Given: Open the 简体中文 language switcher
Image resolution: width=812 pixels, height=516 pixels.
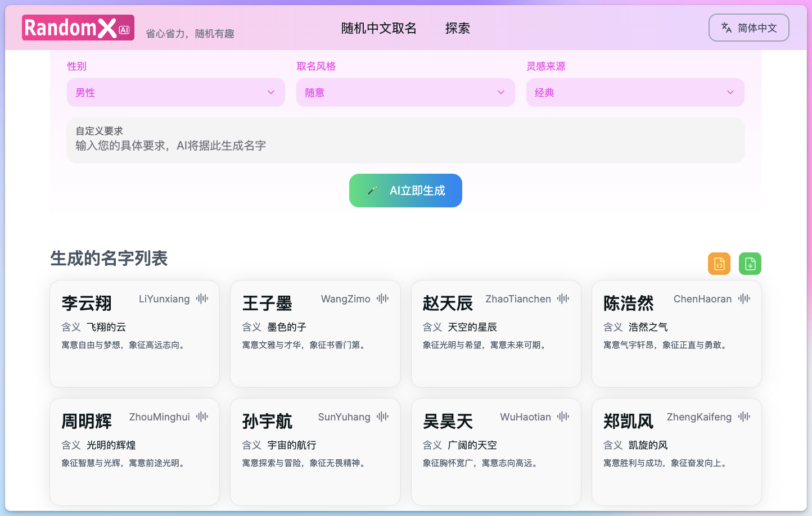Looking at the screenshot, I should point(748,27).
